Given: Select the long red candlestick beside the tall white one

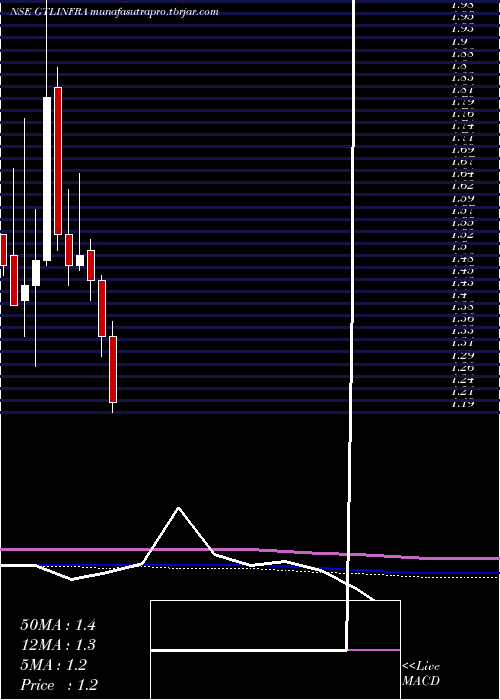Looking at the screenshot, I should point(58,161).
